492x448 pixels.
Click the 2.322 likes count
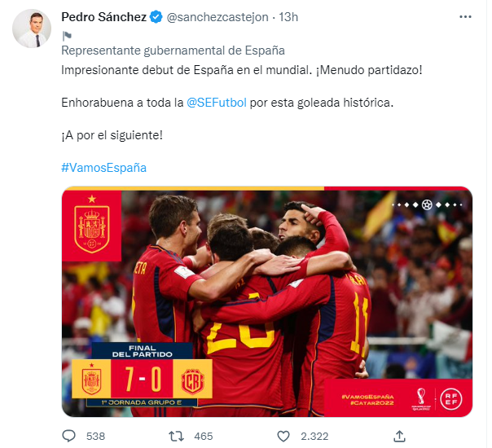pos(314,437)
